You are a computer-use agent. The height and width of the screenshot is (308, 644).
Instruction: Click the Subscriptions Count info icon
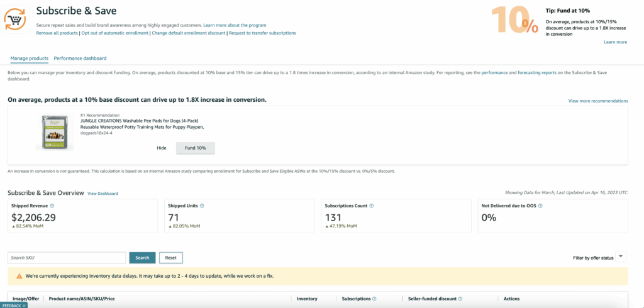tap(371, 206)
